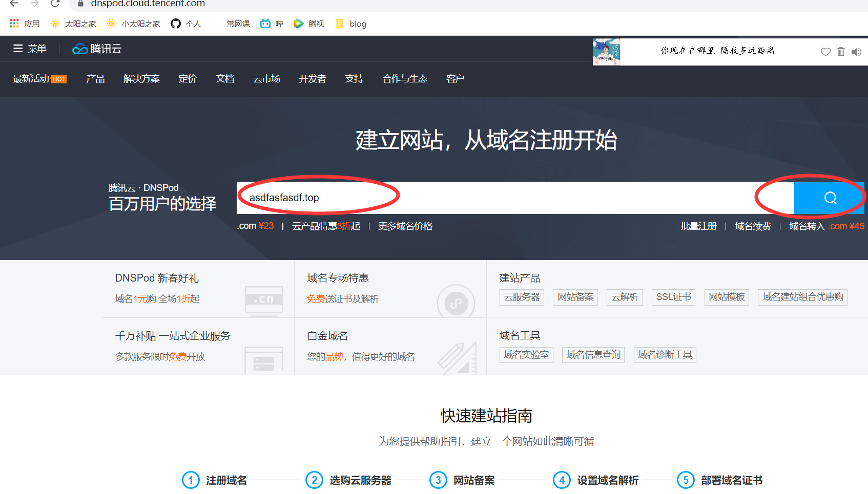Open the GitHub 个人 bookmark
The width and height of the screenshot is (868, 494).
pos(186,24)
